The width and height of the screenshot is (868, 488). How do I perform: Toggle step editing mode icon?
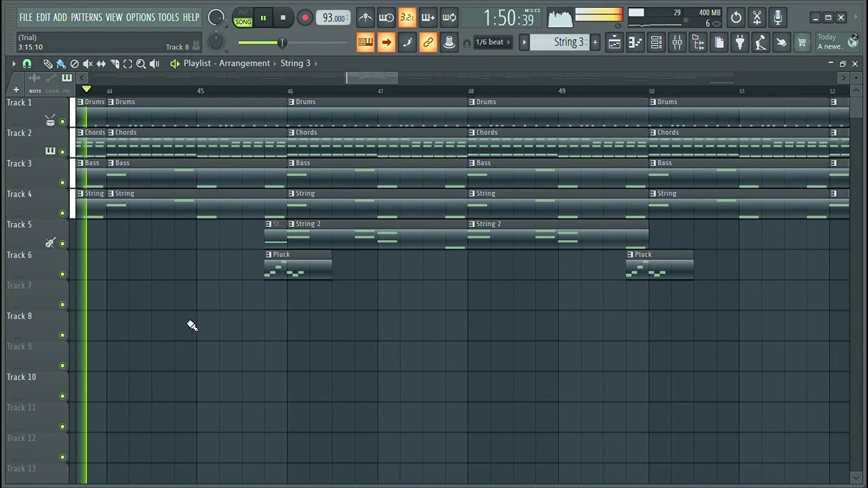click(x=407, y=43)
